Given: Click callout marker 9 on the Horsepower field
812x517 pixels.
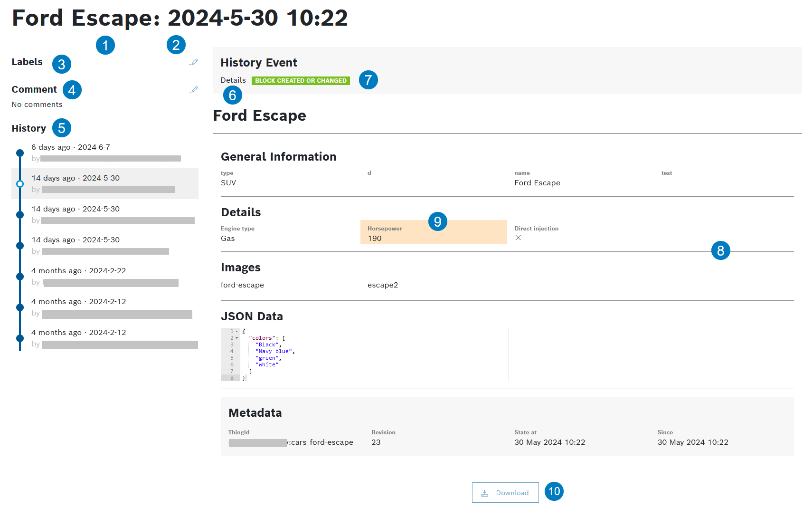Looking at the screenshot, I should (437, 221).
